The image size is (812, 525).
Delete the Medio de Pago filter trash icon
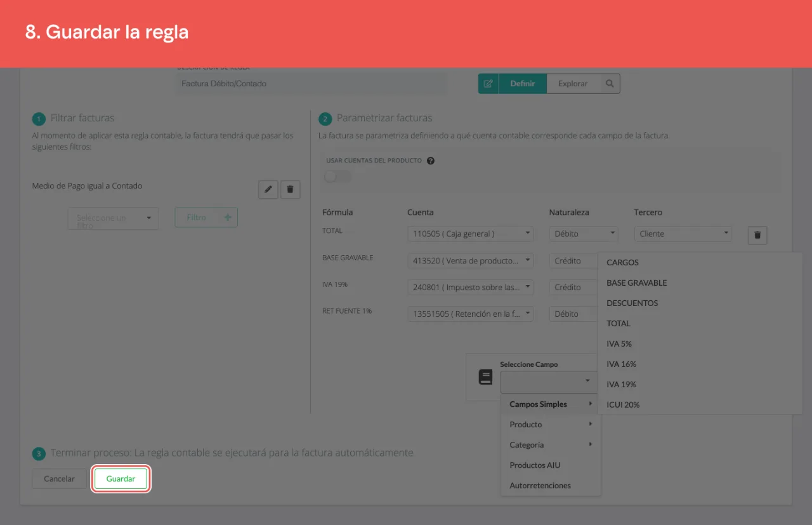[291, 189]
